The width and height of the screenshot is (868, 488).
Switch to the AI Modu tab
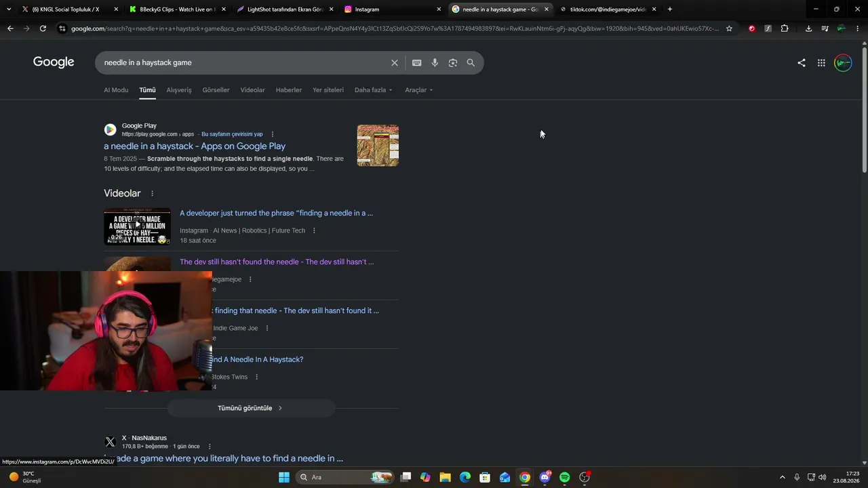[x=116, y=90]
